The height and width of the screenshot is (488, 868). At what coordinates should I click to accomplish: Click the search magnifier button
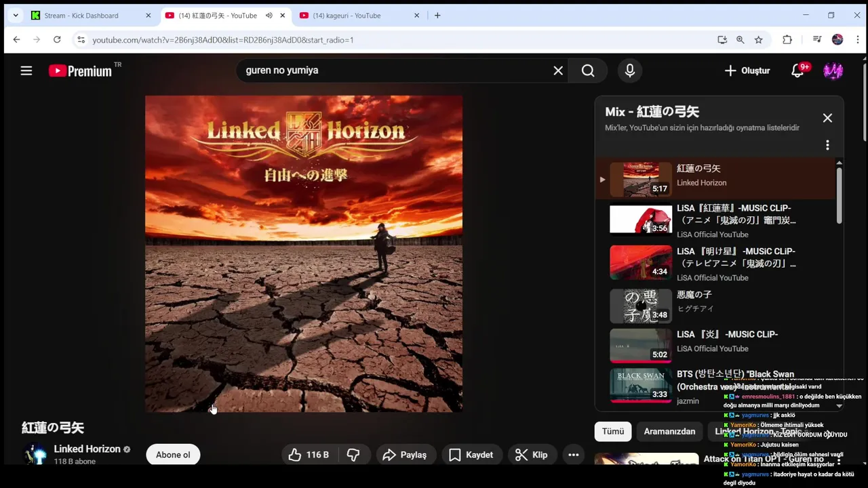click(x=588, y=70)
